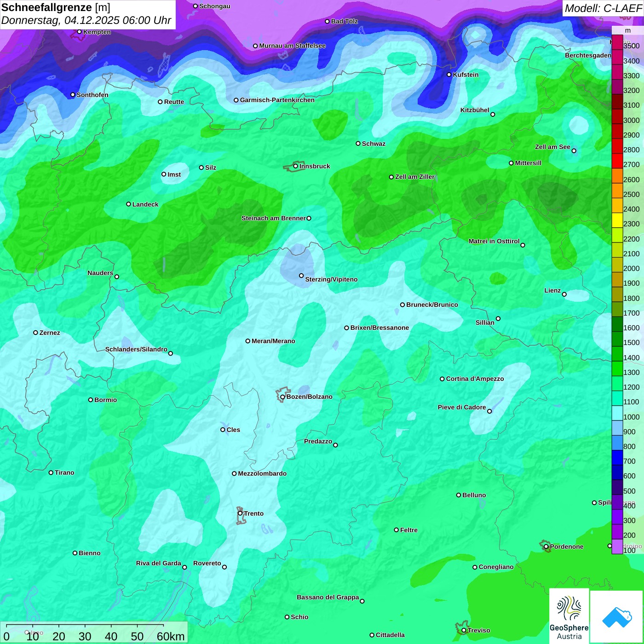The image size is (644, 644).
Task: Click the Mezzolombardo label
Action: [x=262, y=473]
